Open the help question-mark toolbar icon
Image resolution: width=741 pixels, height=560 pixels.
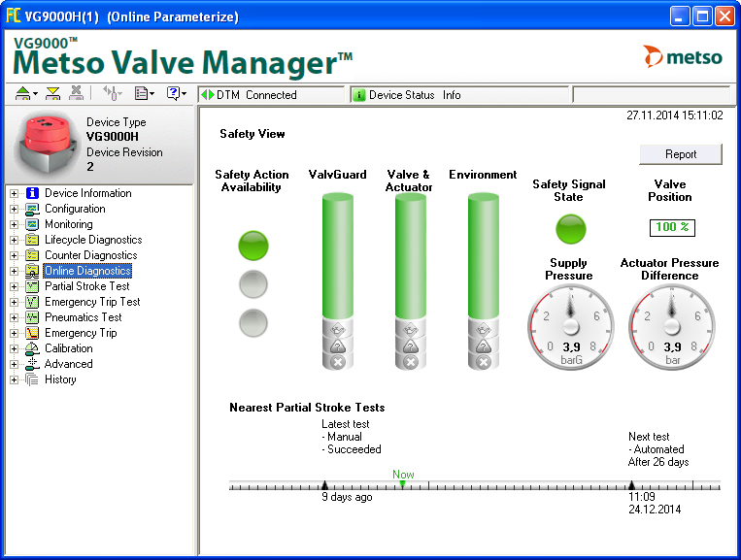174,93
